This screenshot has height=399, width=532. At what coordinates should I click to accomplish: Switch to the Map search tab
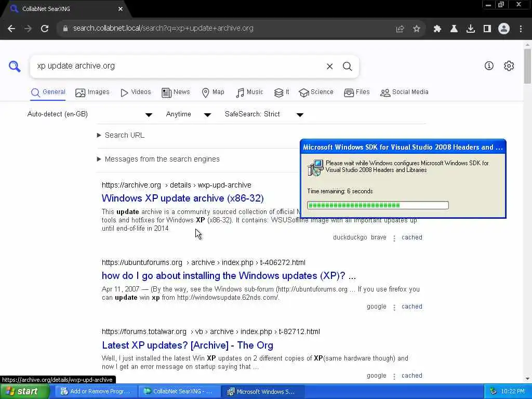[212, 92]
